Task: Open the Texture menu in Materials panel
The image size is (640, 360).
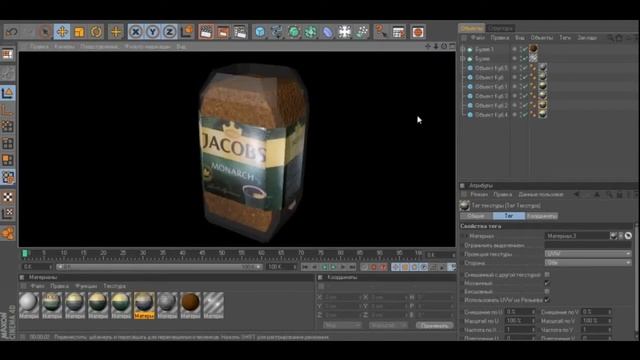Action: (114, 286)
